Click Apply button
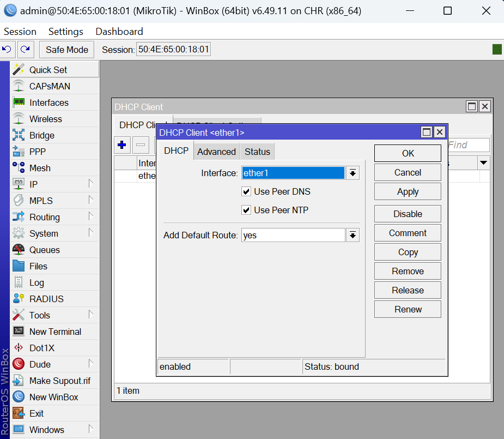Screen dimensions: 504x439 pos(408,191)
